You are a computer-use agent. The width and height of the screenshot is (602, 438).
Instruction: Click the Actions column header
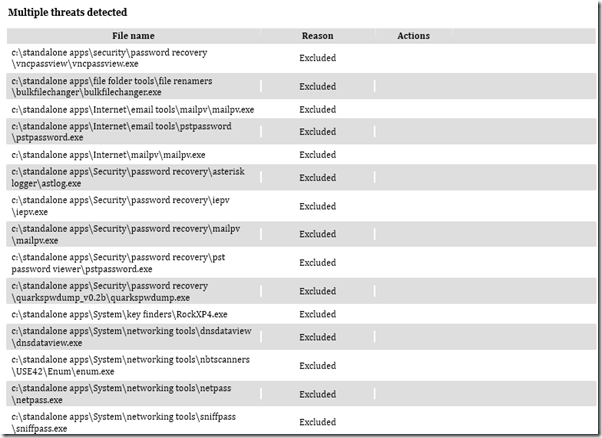[413, 36]
